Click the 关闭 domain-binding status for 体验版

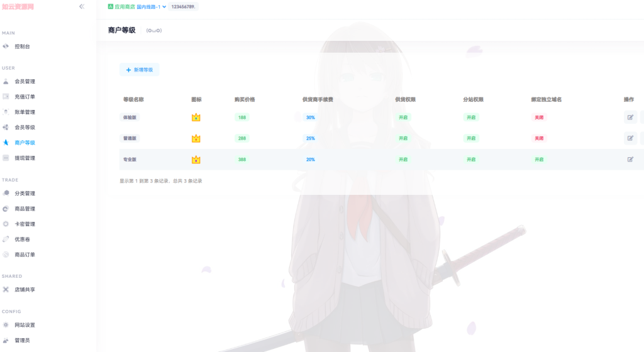pos(539,118)
